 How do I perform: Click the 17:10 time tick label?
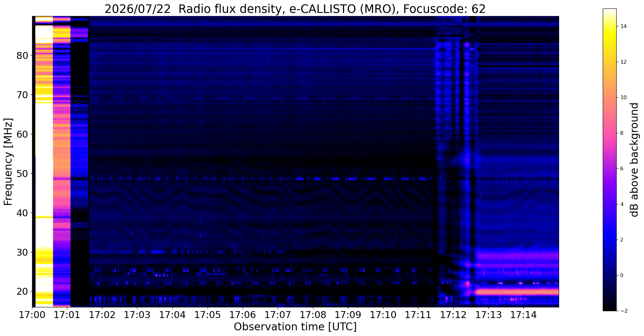click(383, 315)
